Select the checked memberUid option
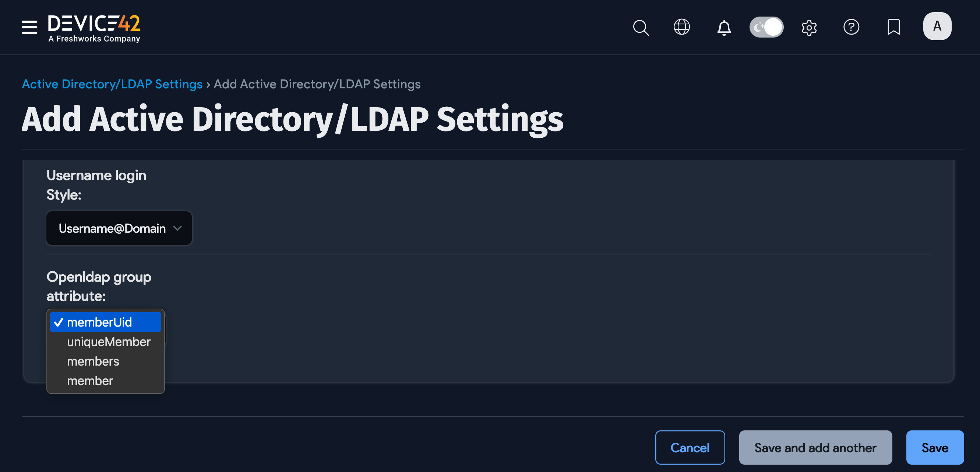 (x=105, y=322)
